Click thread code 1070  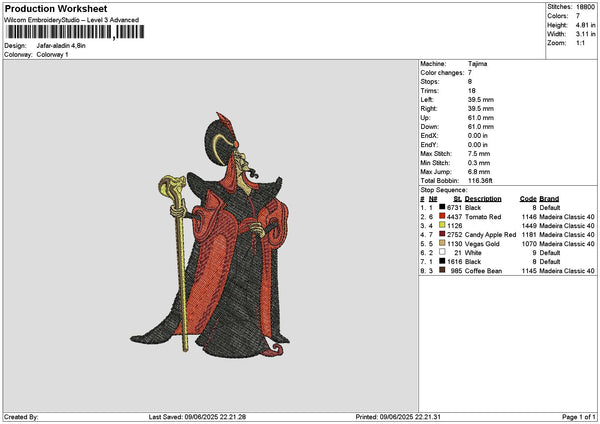[529, 244]
